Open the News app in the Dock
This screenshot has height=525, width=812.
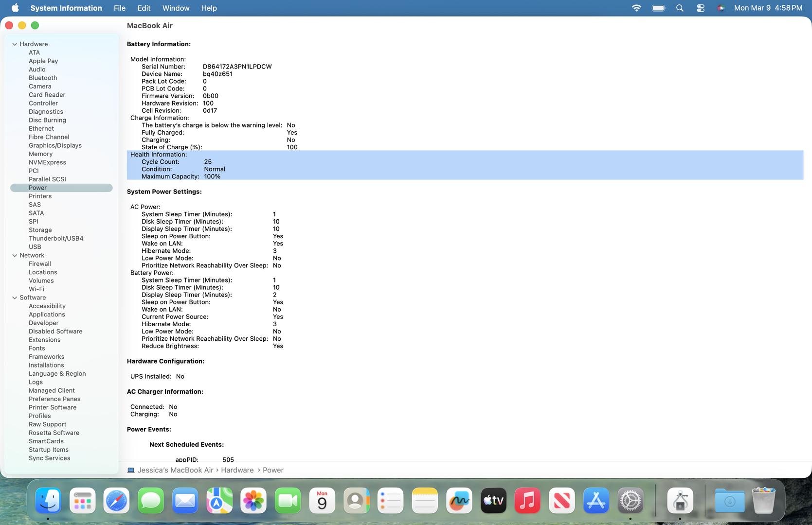[562, 500]
